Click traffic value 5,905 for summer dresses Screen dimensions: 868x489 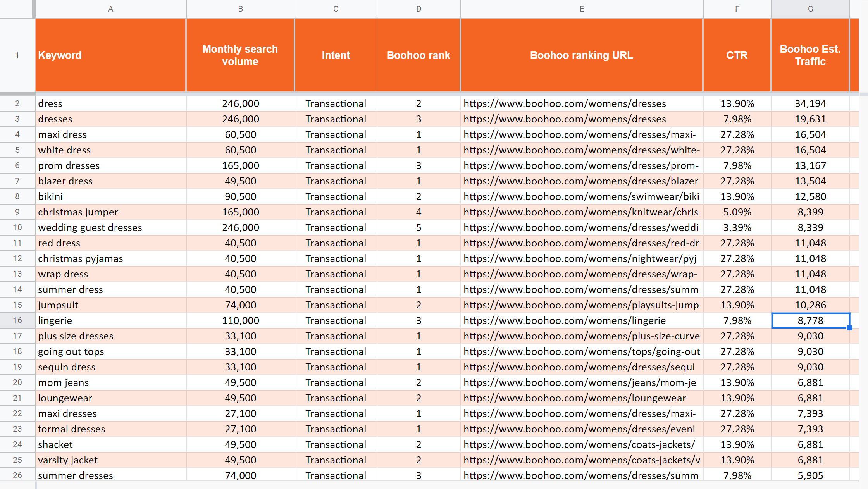point(810,475)
